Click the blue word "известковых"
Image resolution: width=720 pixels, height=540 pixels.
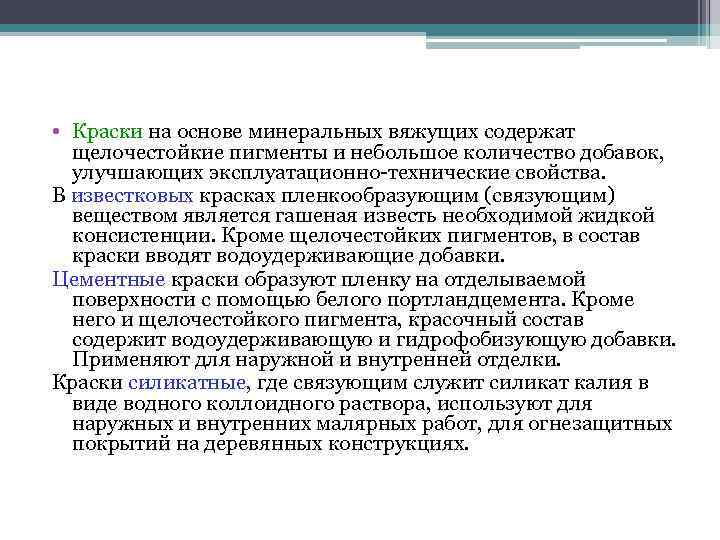(x=132, y=196)
